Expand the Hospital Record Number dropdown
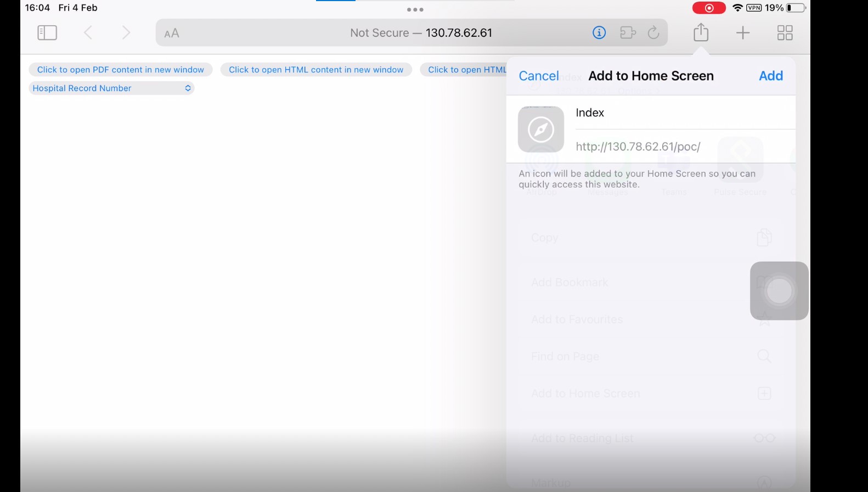The image size is (868, 492). tap(111, 88)
